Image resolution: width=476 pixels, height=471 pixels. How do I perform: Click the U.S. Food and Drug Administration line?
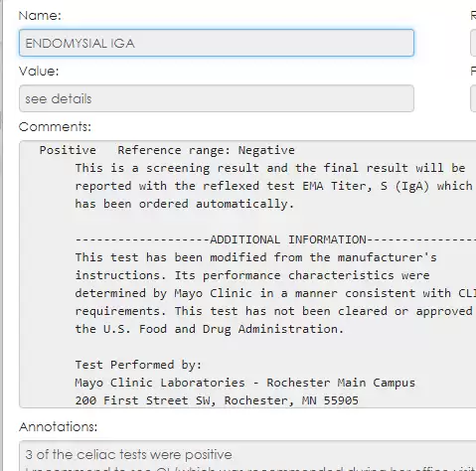tap(210, 329)
